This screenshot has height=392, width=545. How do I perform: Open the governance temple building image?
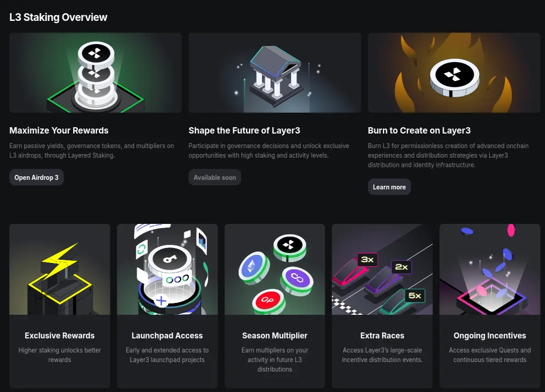pos(275,73)
